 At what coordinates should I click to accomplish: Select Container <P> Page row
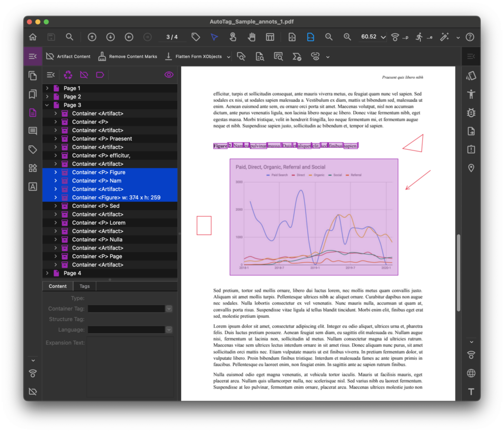[110, 256]
